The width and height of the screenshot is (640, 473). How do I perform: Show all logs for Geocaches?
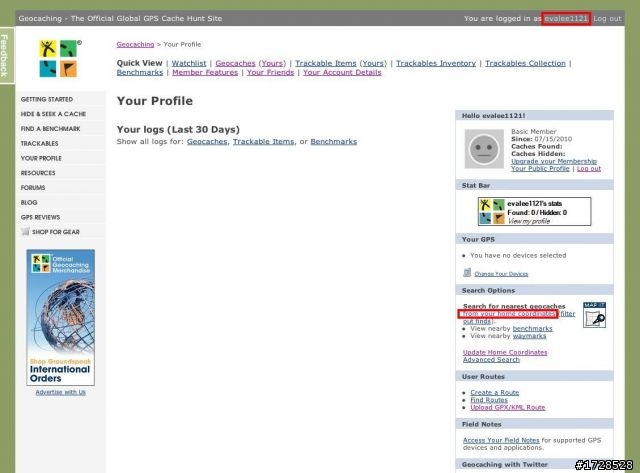pyautogui.click(x=207, y=142)
